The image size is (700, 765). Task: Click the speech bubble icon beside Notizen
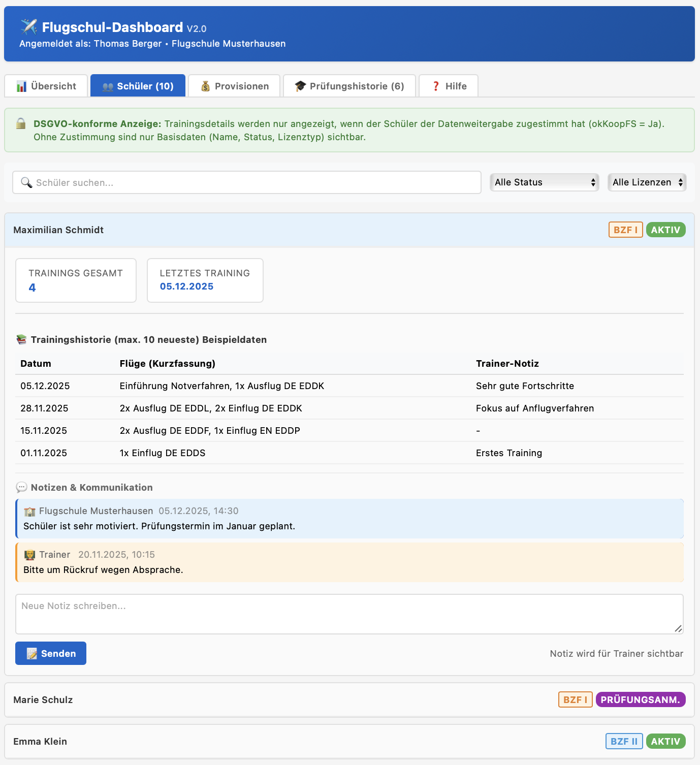pos(21,487)
